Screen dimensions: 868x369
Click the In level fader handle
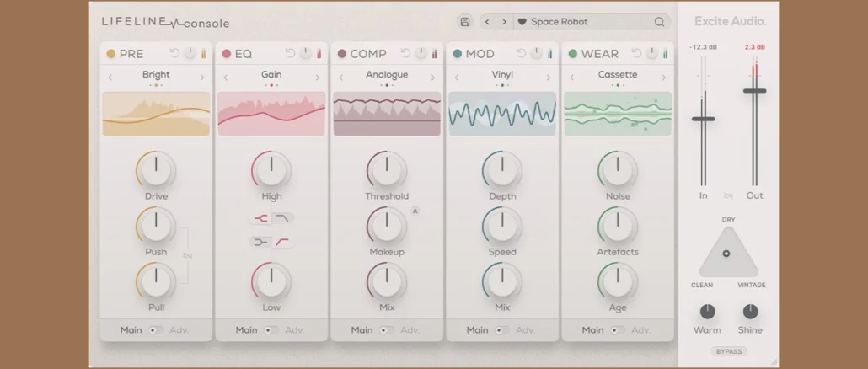point(703,119)
